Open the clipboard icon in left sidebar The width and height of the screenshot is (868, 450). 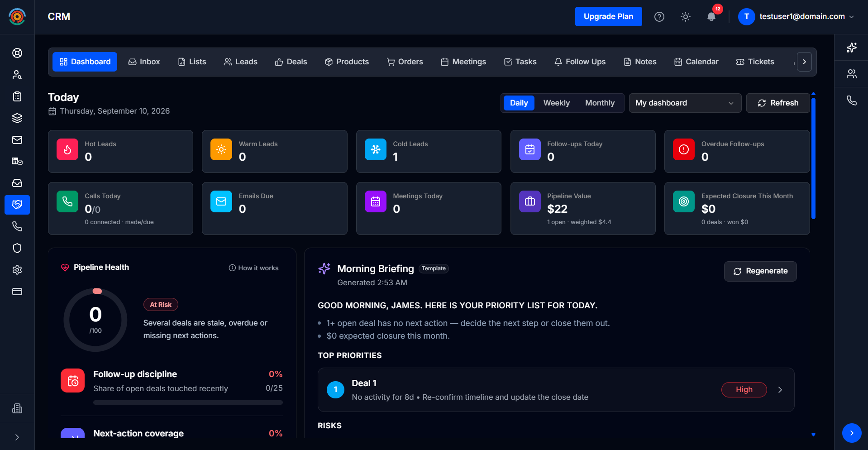click(17, 96)
